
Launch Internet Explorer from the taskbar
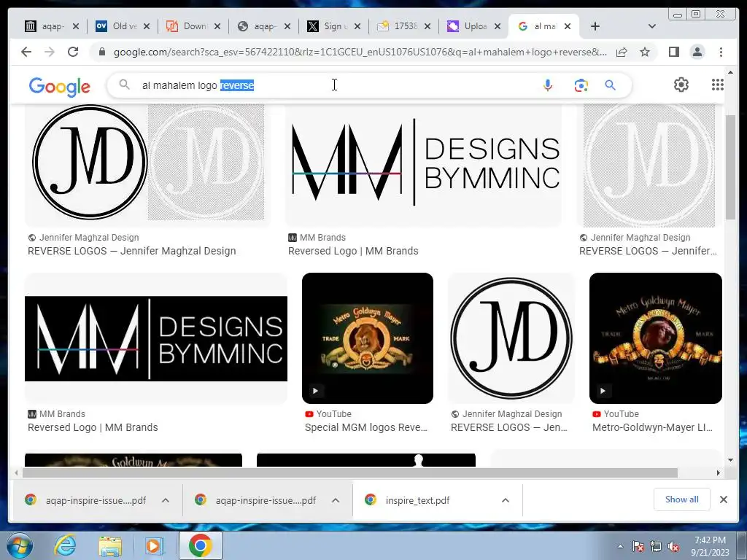[65, 545]
